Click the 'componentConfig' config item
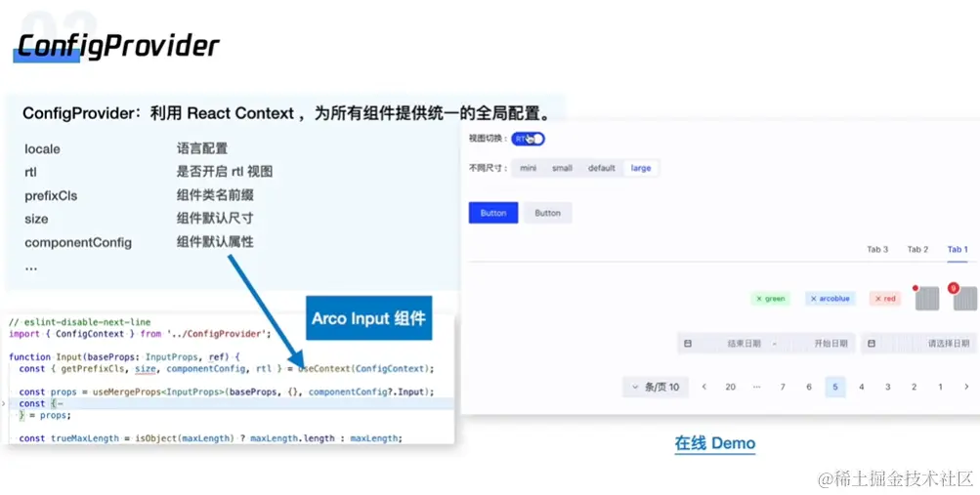The height and width of the screenshot is (495, 980). pos(78,243)
